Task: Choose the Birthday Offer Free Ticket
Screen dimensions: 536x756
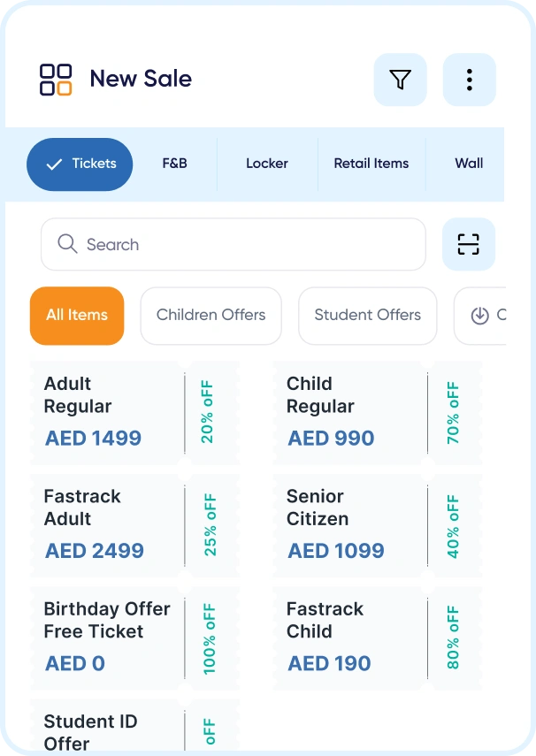Action: [x=106, y=638]
